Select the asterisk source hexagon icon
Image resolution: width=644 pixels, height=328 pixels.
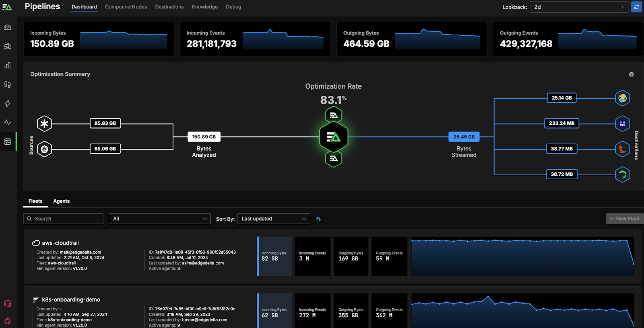click(x=44, y=124)
